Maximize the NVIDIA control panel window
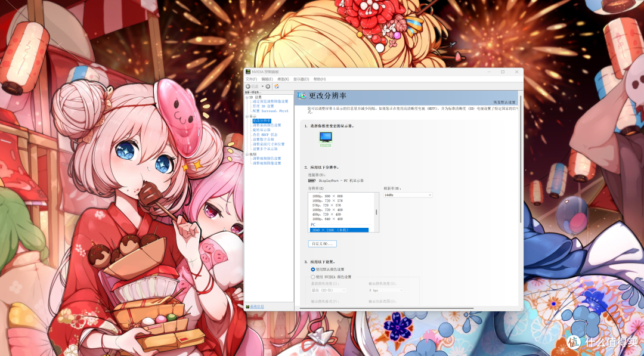This screenshot has width=644, height=356. pos(503,72)
